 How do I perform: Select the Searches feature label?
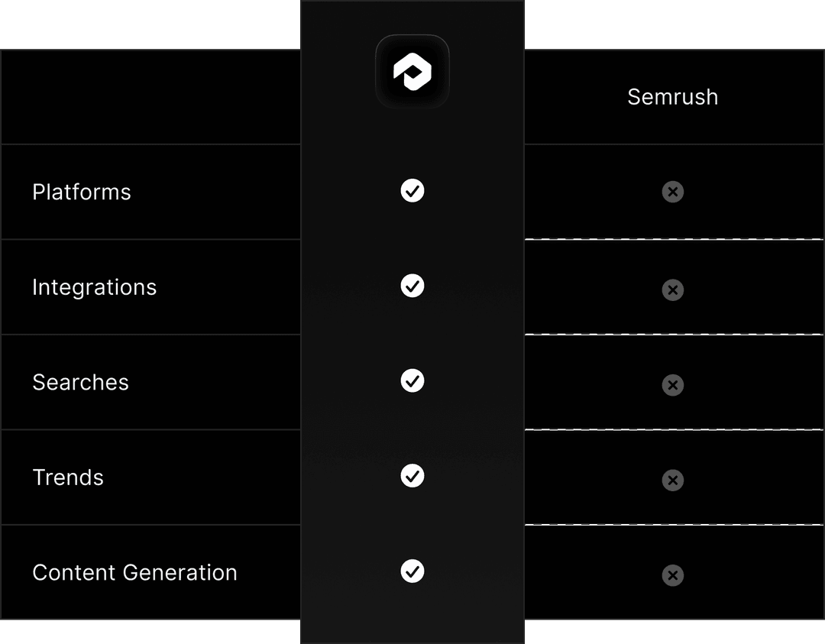pyautogui.click(x=81, y=382)
